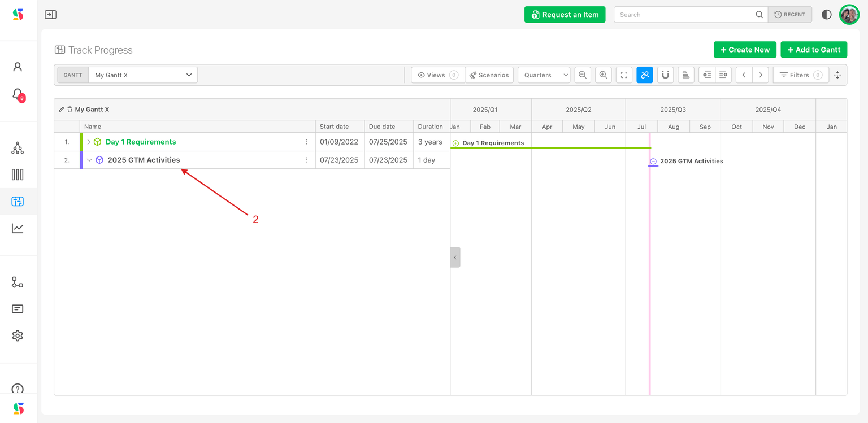The image size is (868, 423).
Task: Expand the Day 1 Requirements row
Action: tap(89, 142)
